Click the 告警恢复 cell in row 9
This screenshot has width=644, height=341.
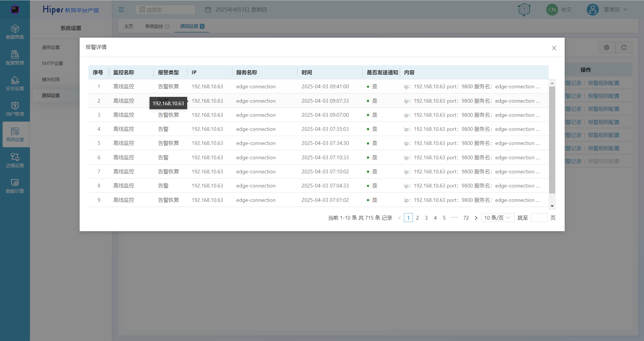tap(168, 200)
